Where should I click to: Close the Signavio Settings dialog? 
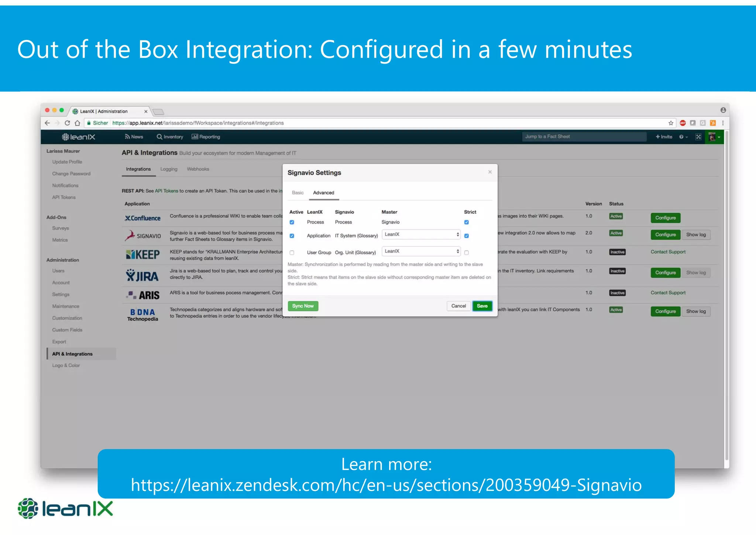click(x=490, y=172)
